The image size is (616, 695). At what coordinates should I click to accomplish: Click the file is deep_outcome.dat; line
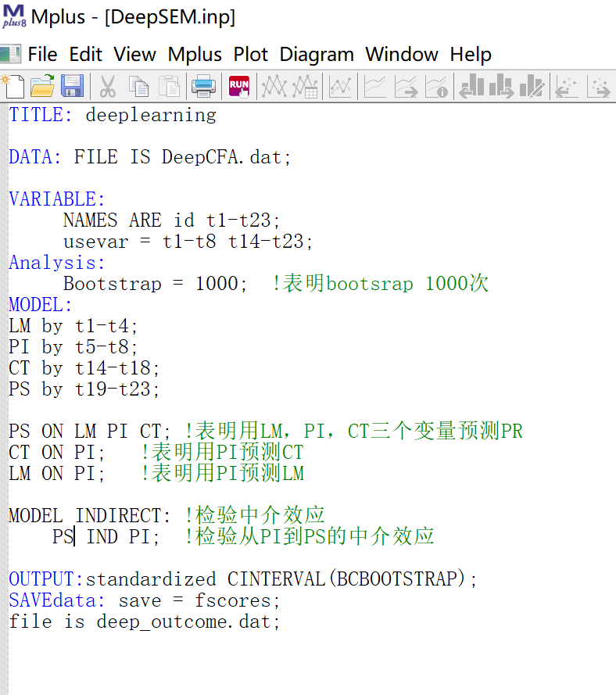[x=145, y=622]
